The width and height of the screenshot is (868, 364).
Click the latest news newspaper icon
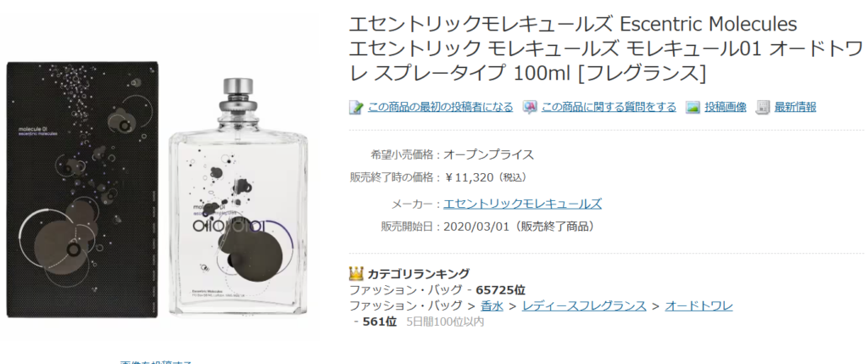click(x=764, y=108)
